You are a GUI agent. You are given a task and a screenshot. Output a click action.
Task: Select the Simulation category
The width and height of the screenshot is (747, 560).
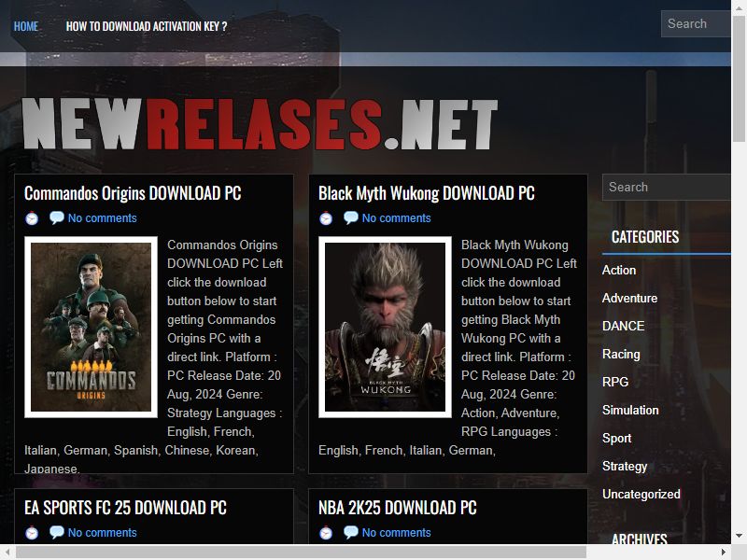click(630, 410)
